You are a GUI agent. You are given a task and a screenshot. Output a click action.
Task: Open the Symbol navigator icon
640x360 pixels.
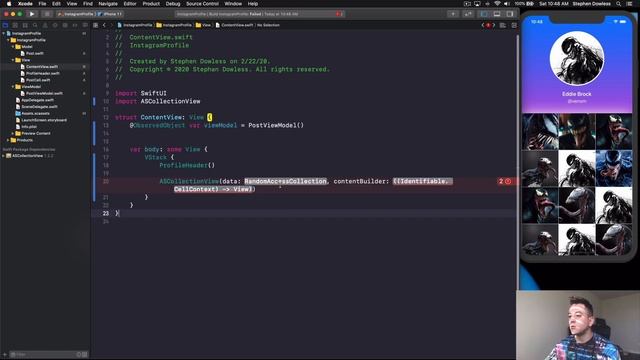tap(25, 25)
